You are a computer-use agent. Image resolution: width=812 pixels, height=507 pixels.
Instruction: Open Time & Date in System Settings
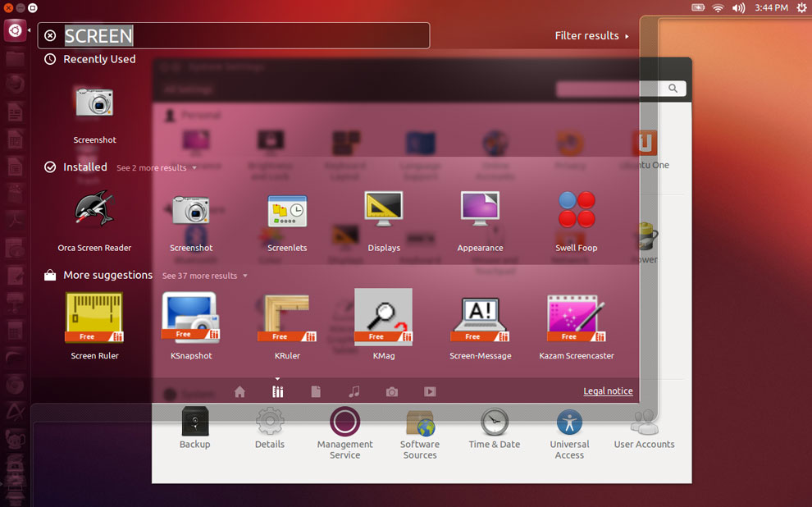495,427
